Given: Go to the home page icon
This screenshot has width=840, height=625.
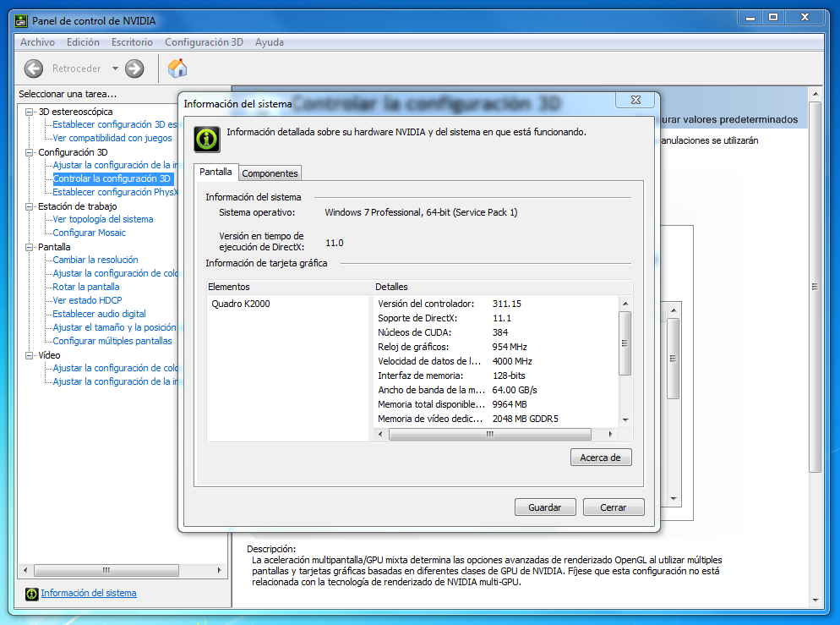Looking at the screenshot, I should click(177, 68).
